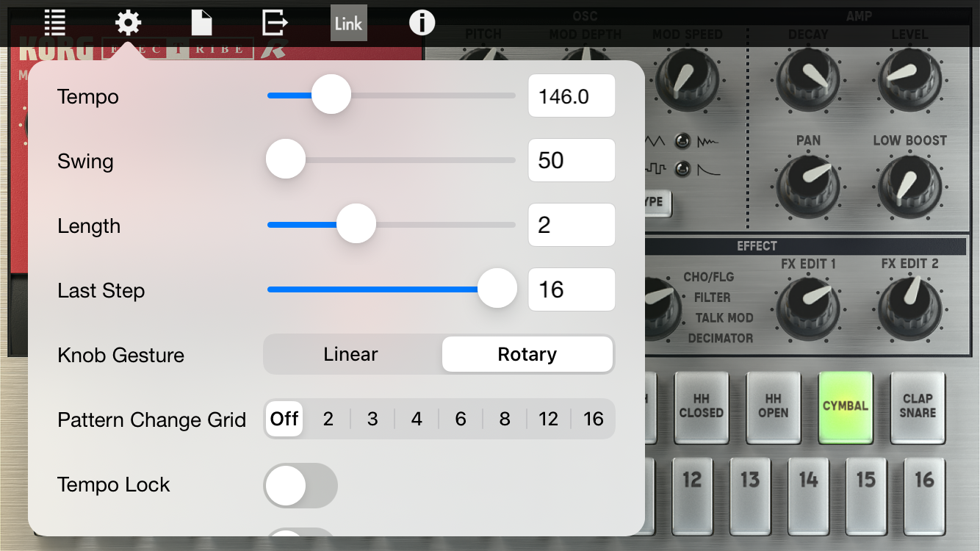980x551 pixels.
Task: Select the FX EDIT 1 knob
Action: click(808, 308)
